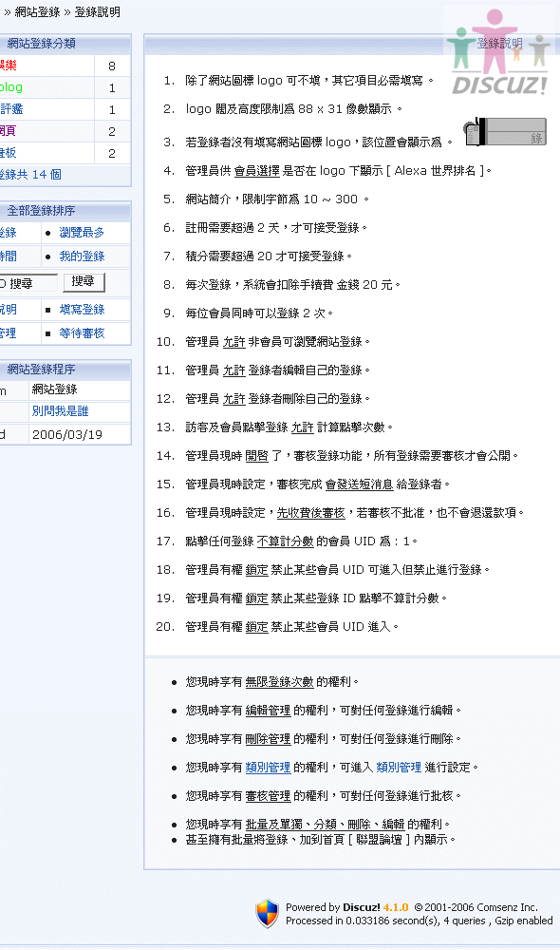This screenshot has width=560, height=950.
Task: Click underlined 允許 in rule 10
Action: pos(233,342)
